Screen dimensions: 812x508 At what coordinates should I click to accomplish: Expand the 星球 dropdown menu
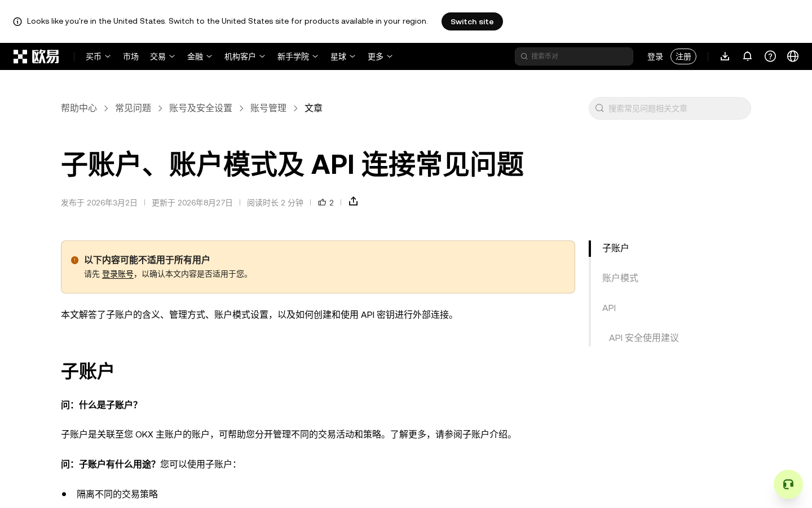343,56
